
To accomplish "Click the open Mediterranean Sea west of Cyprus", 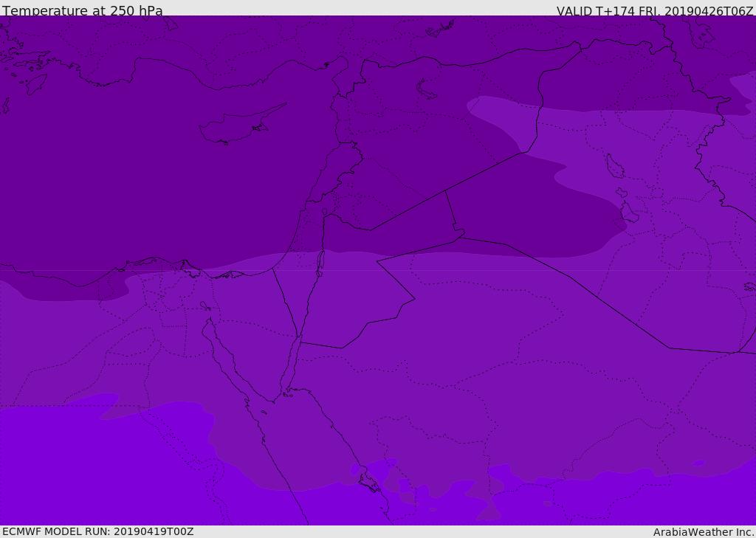I will pyautogui.click(x=111, y=148).
